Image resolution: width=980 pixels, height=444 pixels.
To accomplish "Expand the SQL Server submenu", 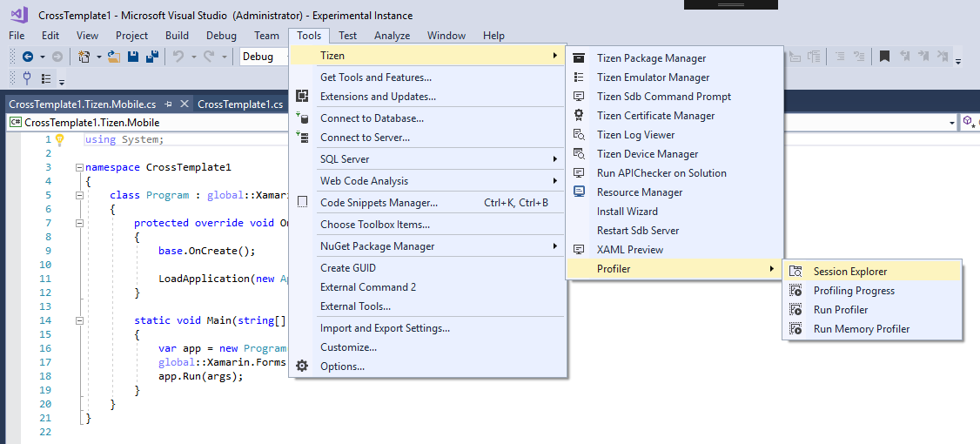I will click(426, 159).
